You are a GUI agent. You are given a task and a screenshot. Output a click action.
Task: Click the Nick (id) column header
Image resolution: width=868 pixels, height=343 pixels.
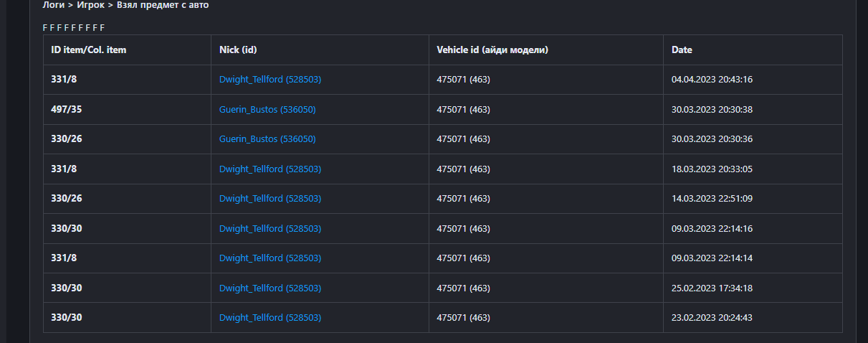point(238,50)
